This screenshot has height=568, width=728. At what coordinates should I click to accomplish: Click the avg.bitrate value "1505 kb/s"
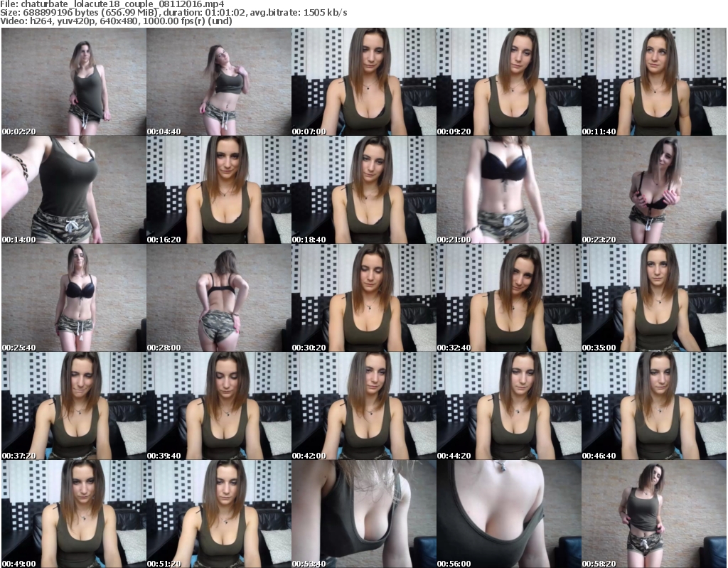click(325, 13)
